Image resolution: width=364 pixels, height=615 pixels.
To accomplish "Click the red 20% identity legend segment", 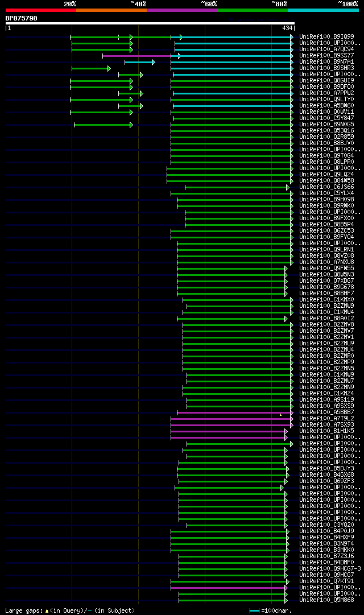I will click(41, 10).
